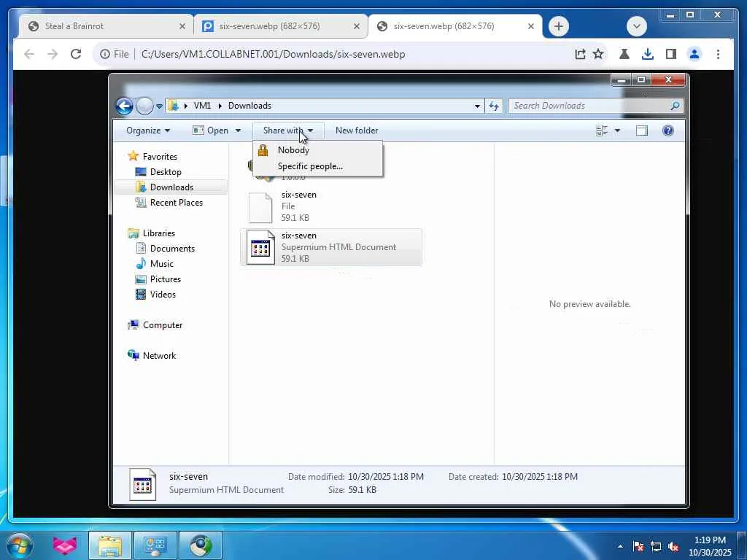This screenshot has height=560, width=747.
Task: Open the control panel taskbar icon
Action: tap(155, 545)
